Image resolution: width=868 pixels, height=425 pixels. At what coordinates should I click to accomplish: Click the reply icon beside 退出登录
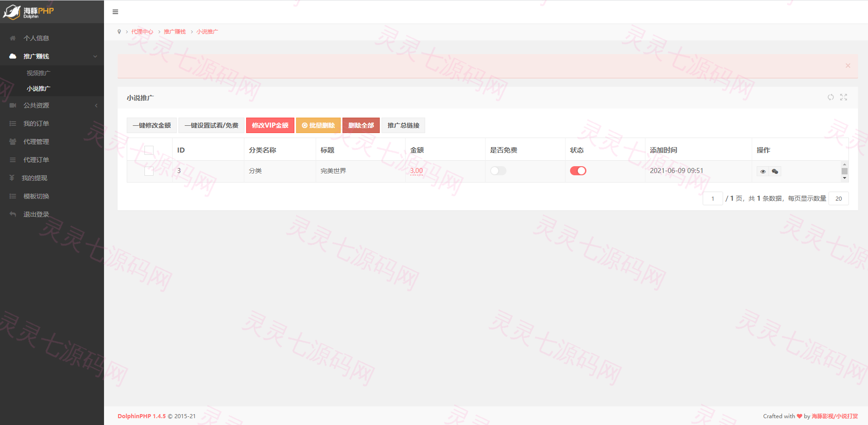13,214
